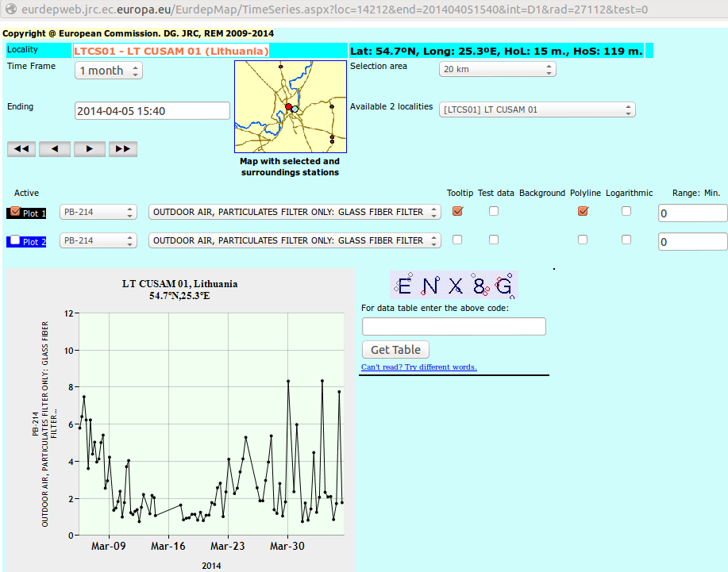Image resolution: width=728 pixels, height=572 pixels.
Task: Toggle the Plot 1 Logarithmic checkbox
Action: [x=626, y=211]
